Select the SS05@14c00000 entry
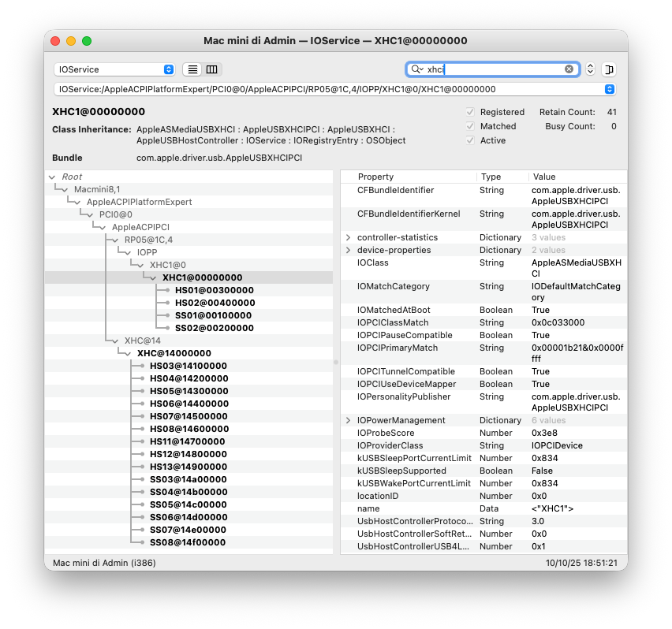This screenshot has height=629, width=672. click(189, 504)
